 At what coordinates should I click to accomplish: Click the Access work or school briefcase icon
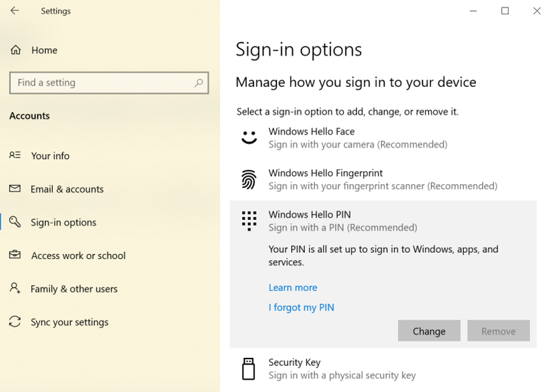[x=15, y=255]
